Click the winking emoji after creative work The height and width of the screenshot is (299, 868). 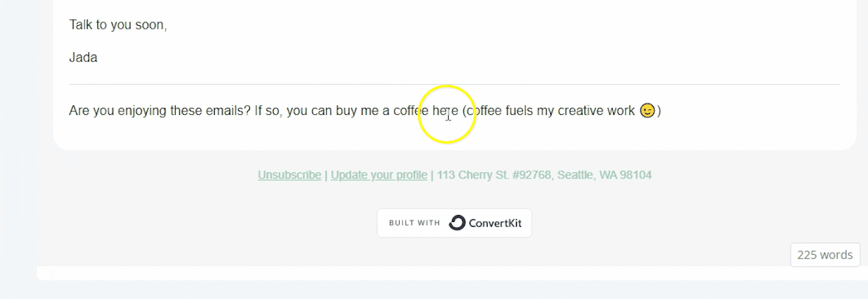647,111
